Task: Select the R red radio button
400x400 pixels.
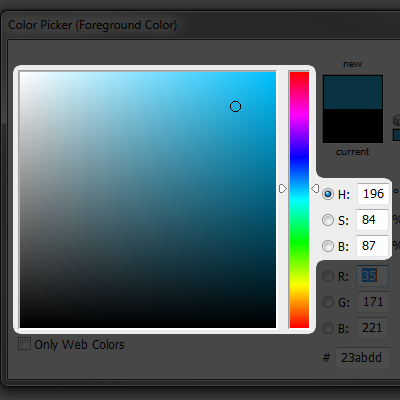Action: click(328, 276)
